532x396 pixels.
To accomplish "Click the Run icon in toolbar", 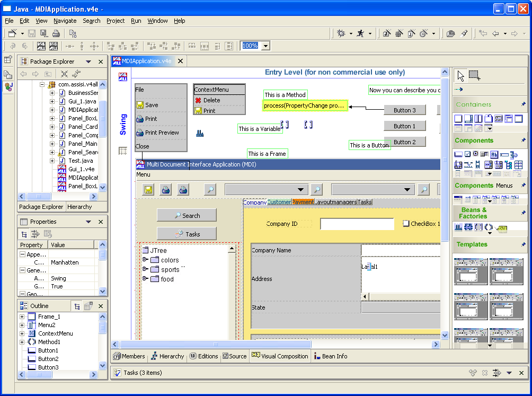I will pos(360,33).
